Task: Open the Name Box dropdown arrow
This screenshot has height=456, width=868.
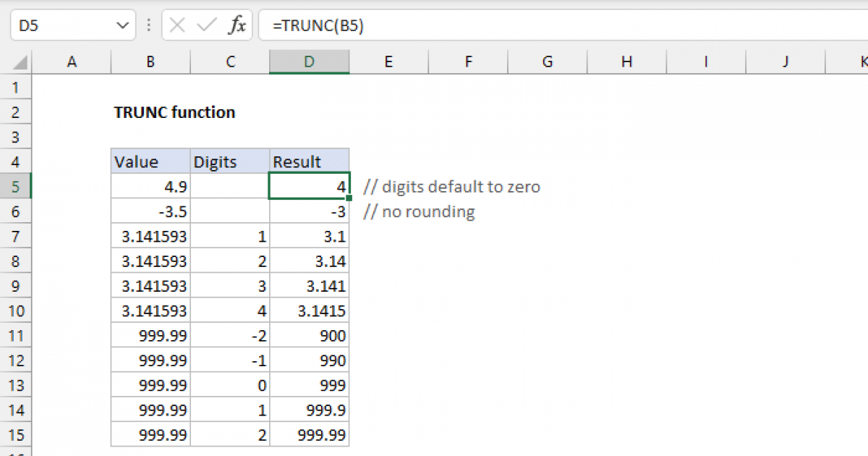Action: point(122,24)
